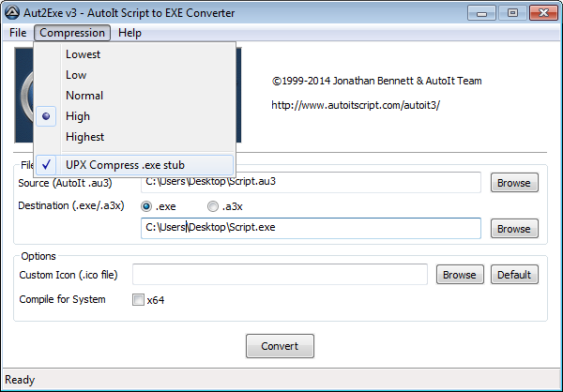Open the Help menu
Image resolution: width=563 pixels, height=392 pixels.
pos(129,33)
